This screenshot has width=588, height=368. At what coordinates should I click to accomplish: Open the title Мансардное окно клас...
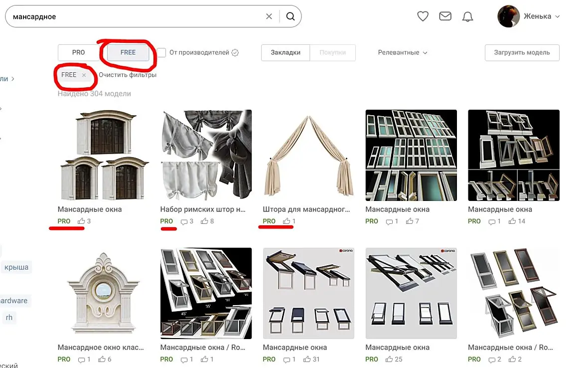click(101, 348)
